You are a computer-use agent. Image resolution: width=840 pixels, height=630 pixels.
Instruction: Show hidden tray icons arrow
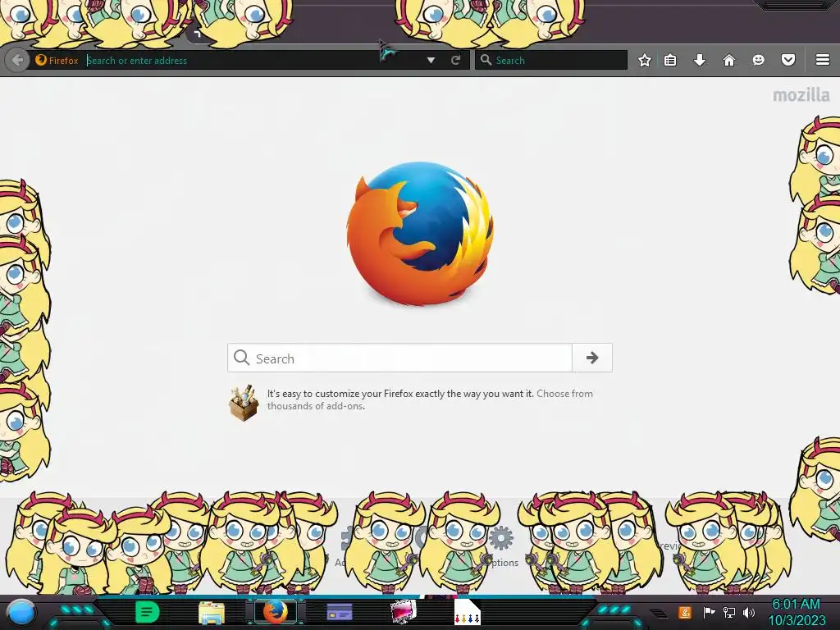pos(659,613)
